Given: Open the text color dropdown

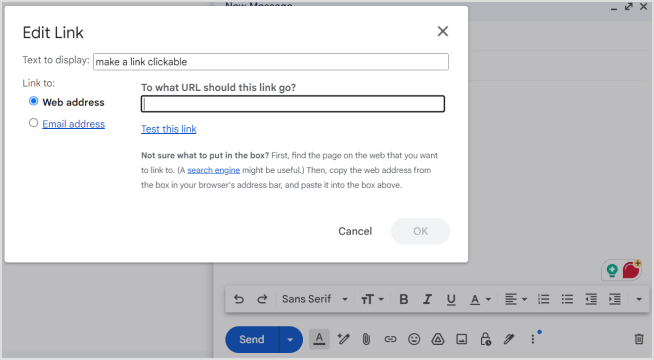Looking at the screenshot, I should [480, 300].
